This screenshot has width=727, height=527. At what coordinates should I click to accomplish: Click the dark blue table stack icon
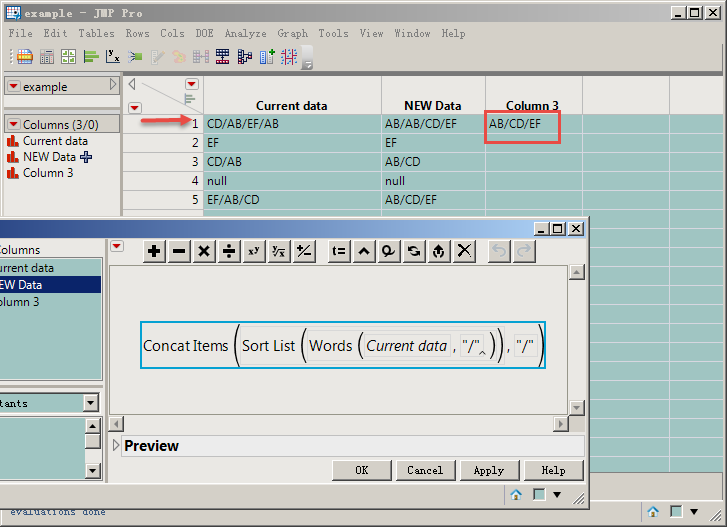click(223, 57)
